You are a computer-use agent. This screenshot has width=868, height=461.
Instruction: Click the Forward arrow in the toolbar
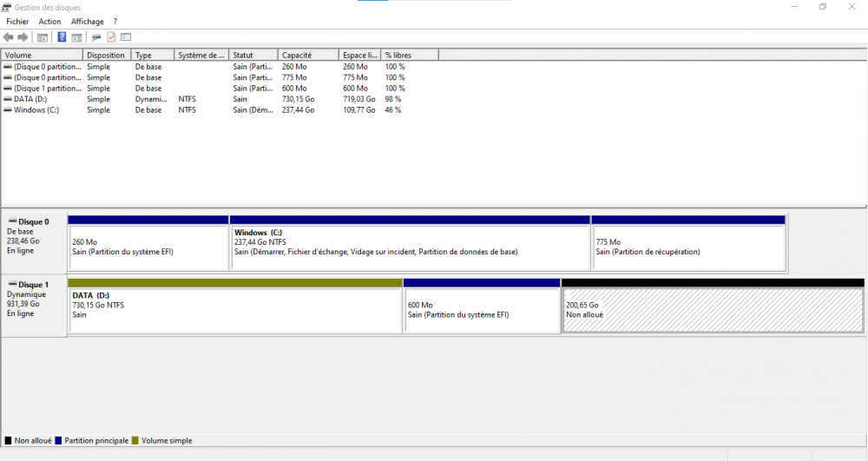click(23, 37)
